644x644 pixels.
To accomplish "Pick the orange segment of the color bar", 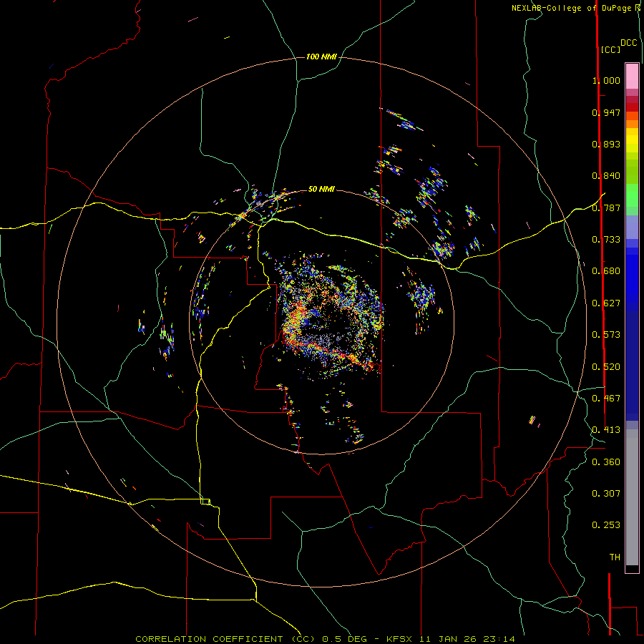I will tap(632, 124).
